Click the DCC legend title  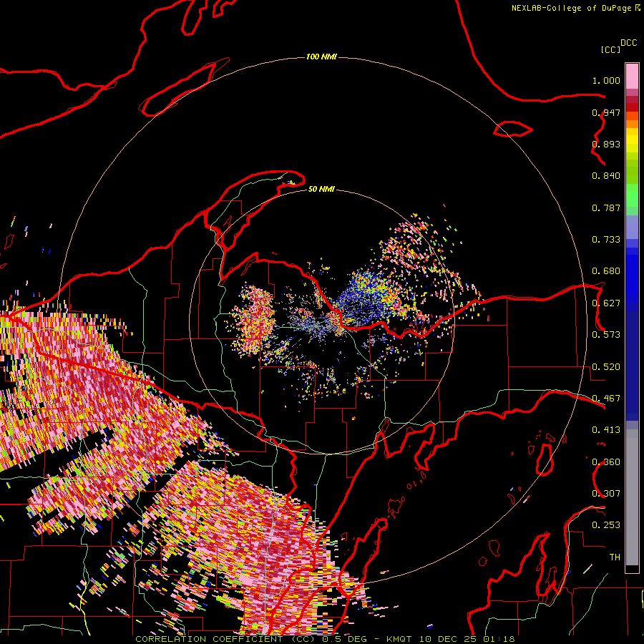(628, 43)
